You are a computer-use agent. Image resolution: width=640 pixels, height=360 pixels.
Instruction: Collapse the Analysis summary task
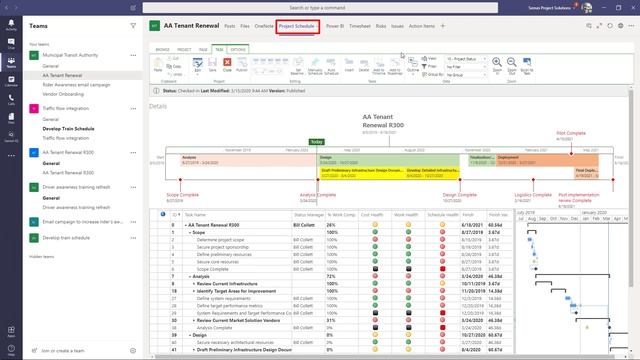point(190,276)
